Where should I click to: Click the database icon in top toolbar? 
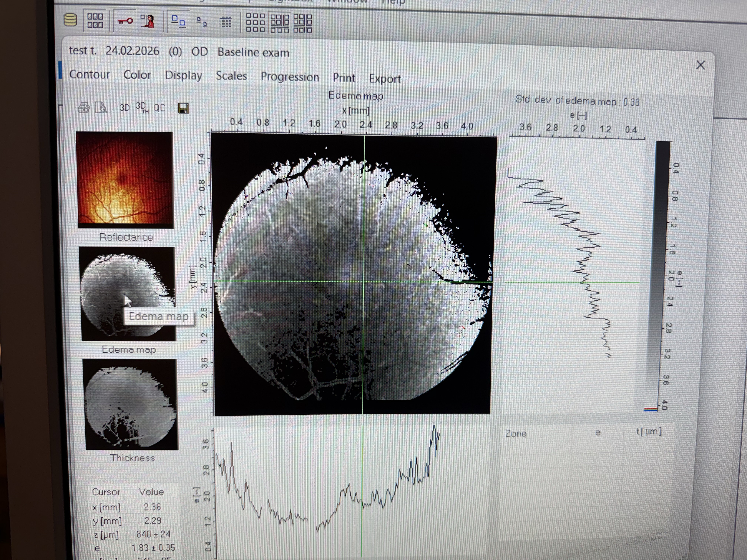point(70,20)
